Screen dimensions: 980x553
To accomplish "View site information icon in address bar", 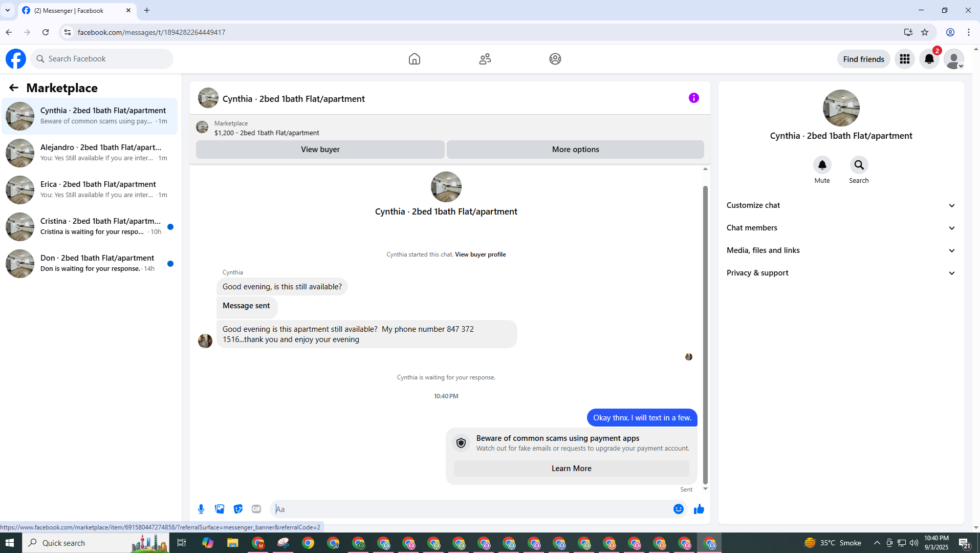I will click(67, 32).
